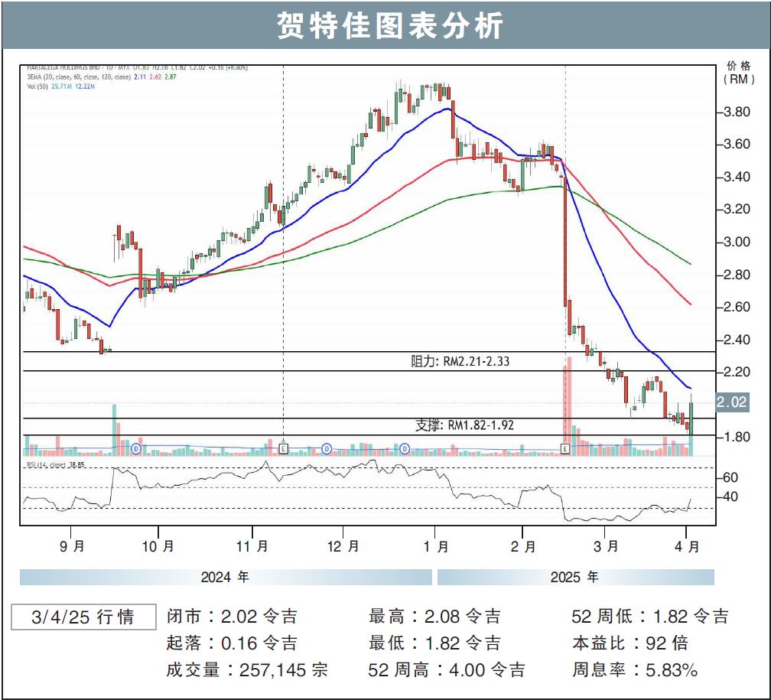Click the 2.40 price axis label
Screen dimensions: 771x700
(737, 340)
